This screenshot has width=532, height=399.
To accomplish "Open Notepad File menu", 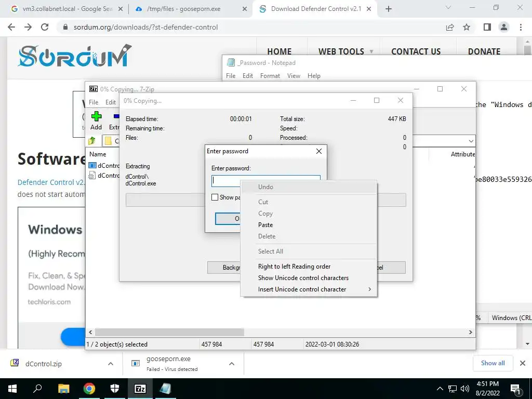I will 231,76.
